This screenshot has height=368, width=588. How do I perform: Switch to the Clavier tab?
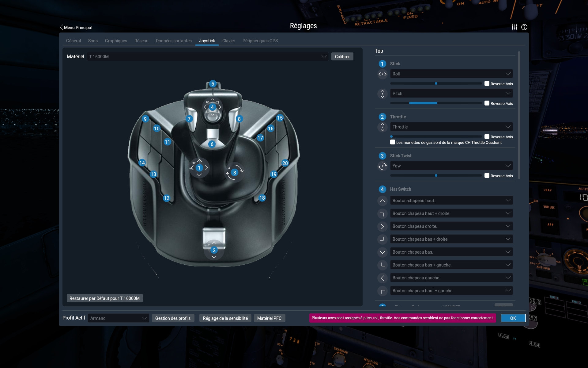click(x=228, y=41)
